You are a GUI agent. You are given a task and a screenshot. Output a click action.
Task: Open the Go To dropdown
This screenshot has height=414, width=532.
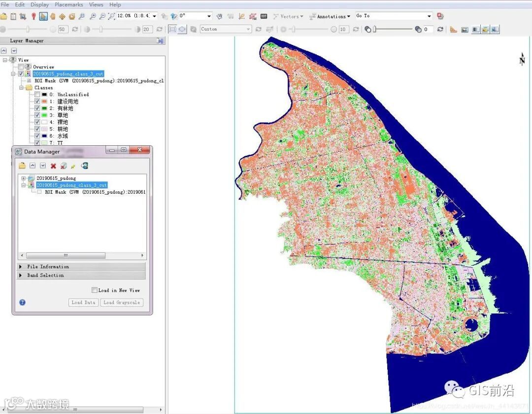point(430,16)
